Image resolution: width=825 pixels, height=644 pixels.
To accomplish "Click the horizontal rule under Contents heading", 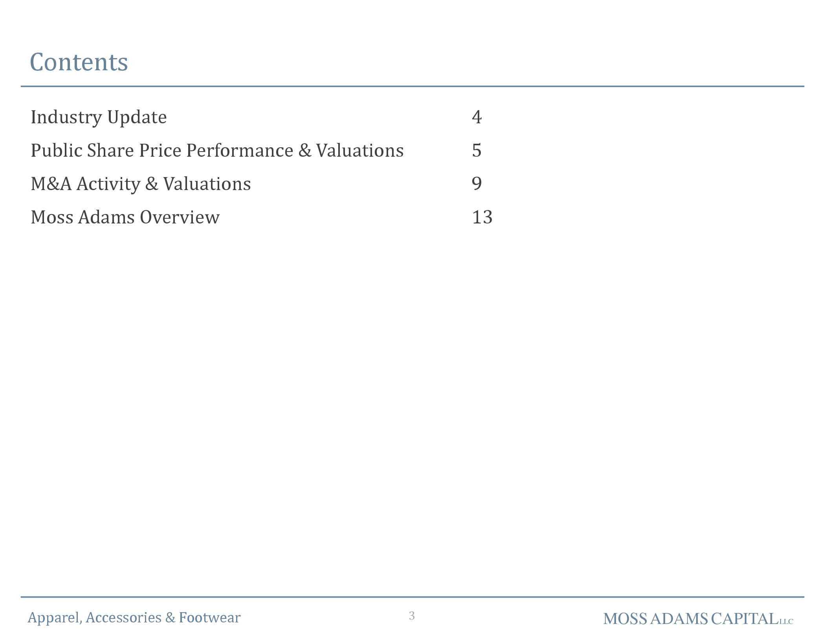I will point(412,86).
